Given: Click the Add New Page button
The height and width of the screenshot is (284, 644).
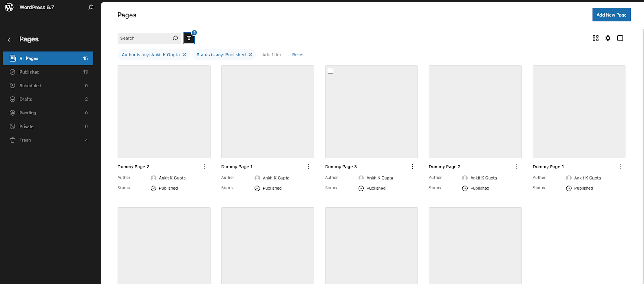Looking at the screenshot, I should (611, 15).
